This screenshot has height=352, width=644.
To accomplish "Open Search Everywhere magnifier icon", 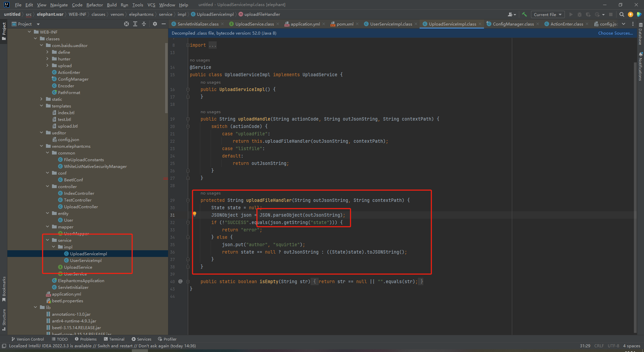I will 622,14.
